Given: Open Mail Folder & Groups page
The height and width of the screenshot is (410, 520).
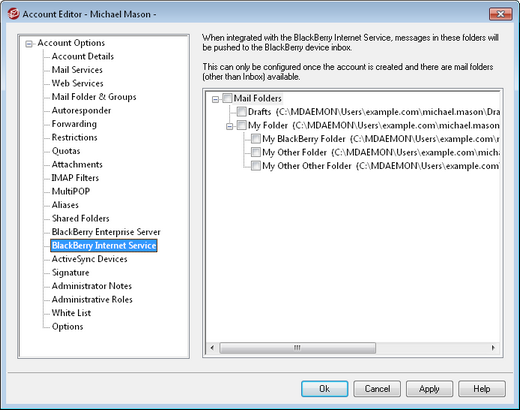Looking at the screenshot, I should (x=94, y=97).
